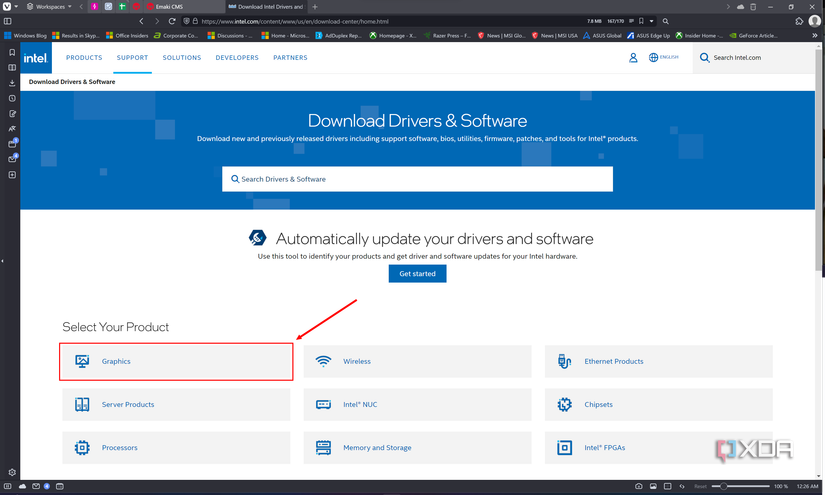The image size is (825, 495).
Task: Open the extensions puzzle icon
Action: point(799,21)
